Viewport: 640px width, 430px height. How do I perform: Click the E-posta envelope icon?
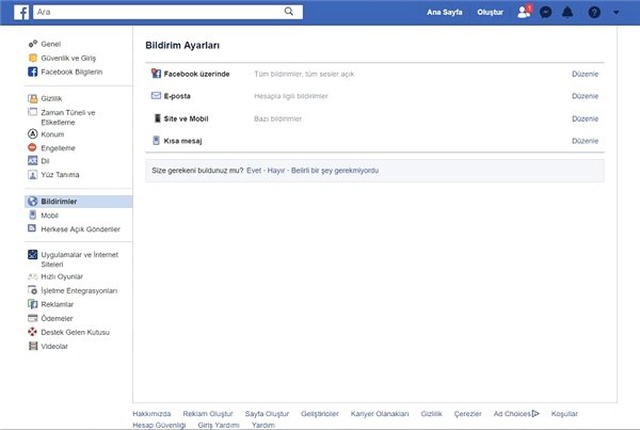[156, 96]
